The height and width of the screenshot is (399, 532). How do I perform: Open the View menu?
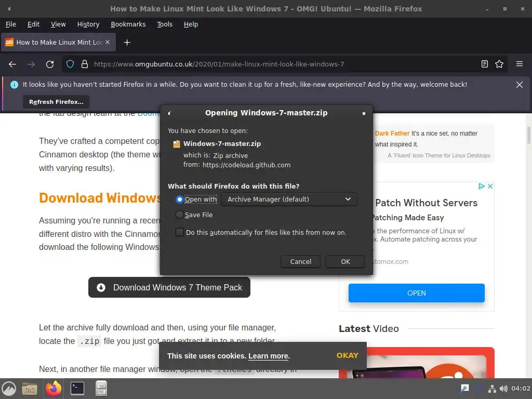tap(58, 24)
